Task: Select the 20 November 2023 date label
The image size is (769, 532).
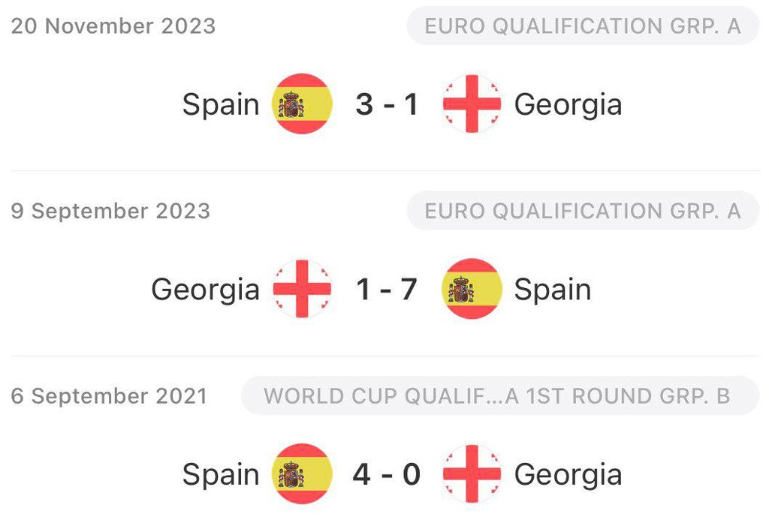Action: (113, 26)
